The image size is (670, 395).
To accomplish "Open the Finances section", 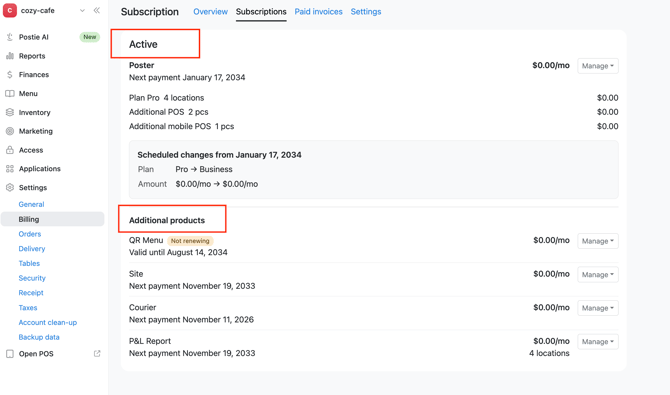I will click(34, 75).
